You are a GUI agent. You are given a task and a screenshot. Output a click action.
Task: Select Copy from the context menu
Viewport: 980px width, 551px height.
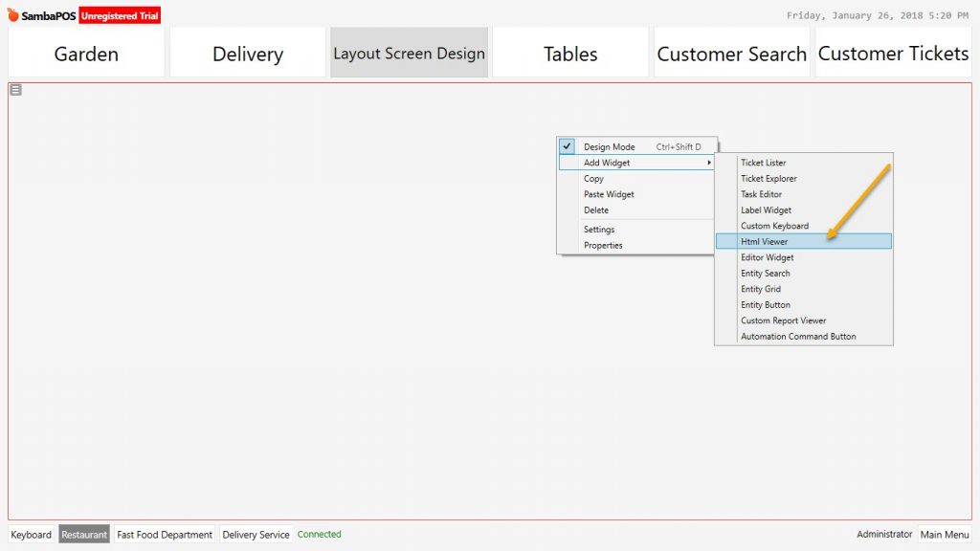click(635, 179)
